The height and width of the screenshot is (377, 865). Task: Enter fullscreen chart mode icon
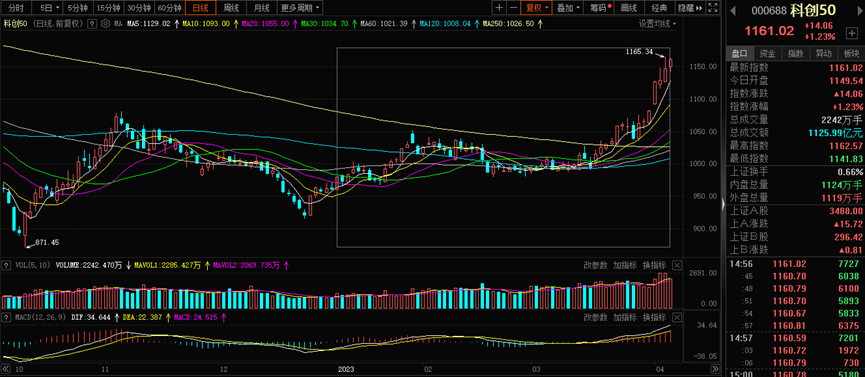713,8
